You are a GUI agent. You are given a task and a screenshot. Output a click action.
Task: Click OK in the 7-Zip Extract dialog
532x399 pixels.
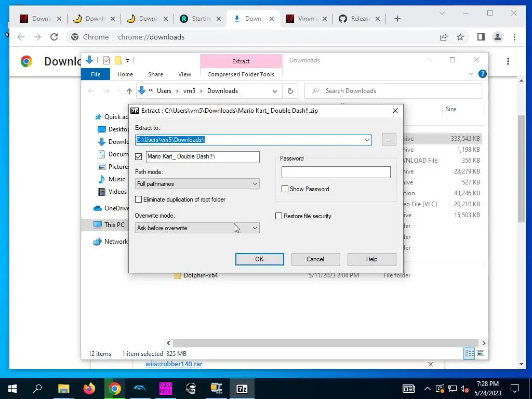click(260, 259)
